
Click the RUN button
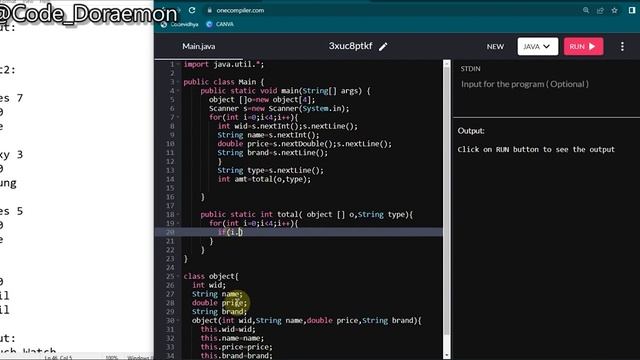[583, 47]
